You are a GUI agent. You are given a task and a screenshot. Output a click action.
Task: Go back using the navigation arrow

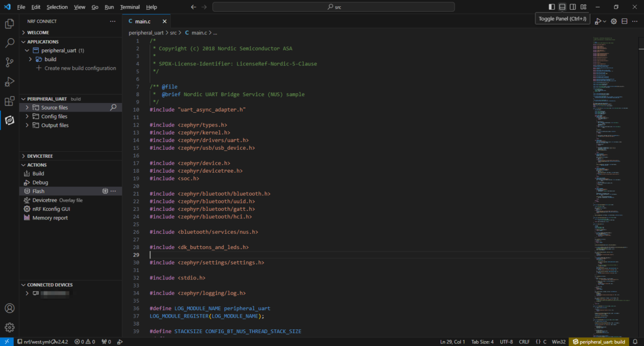click(194, 7)
